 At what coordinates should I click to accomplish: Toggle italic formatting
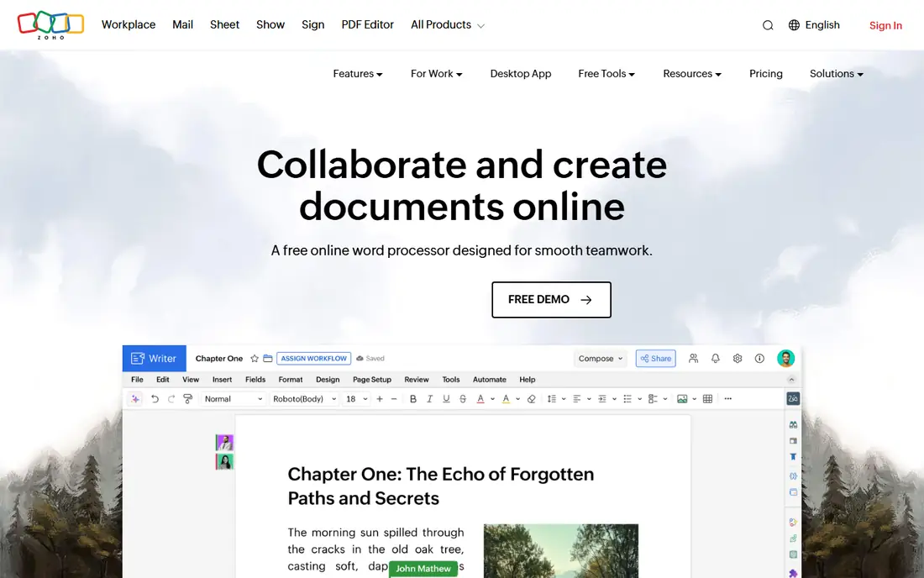pos(429,399)
